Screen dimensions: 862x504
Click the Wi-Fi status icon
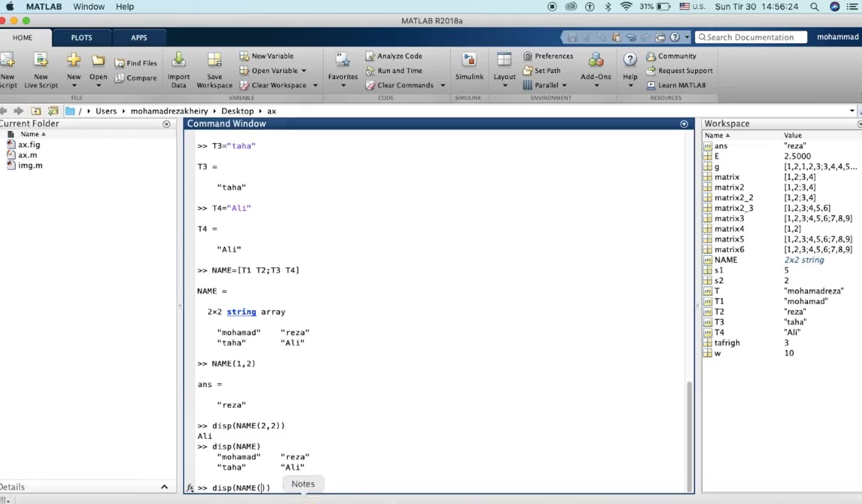[x=627, y=7]
